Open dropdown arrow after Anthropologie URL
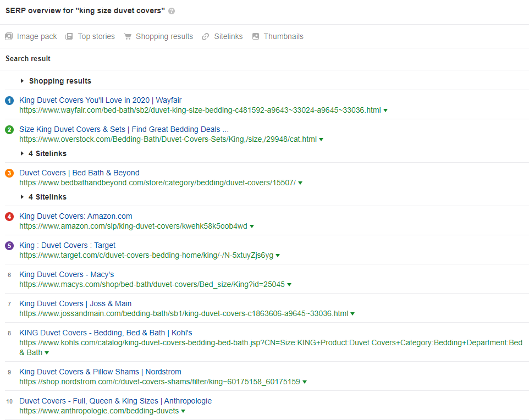529x420 pixels. (183, 411)
